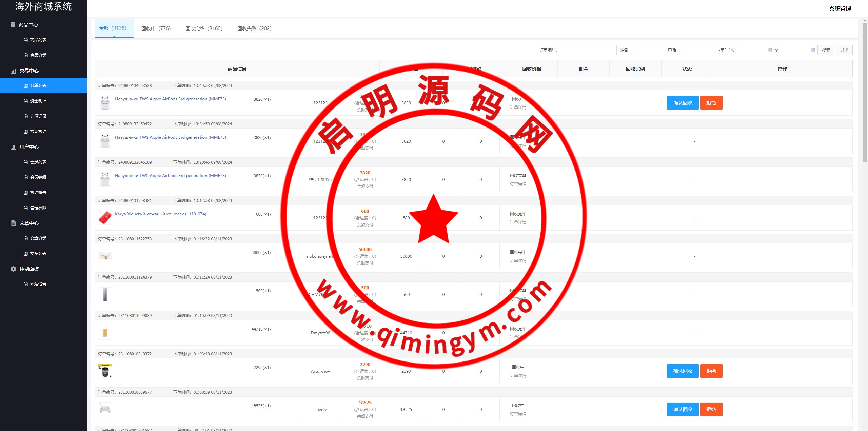Select the 回收完毕 (8160) tab
868x431 pixels.
204,28
